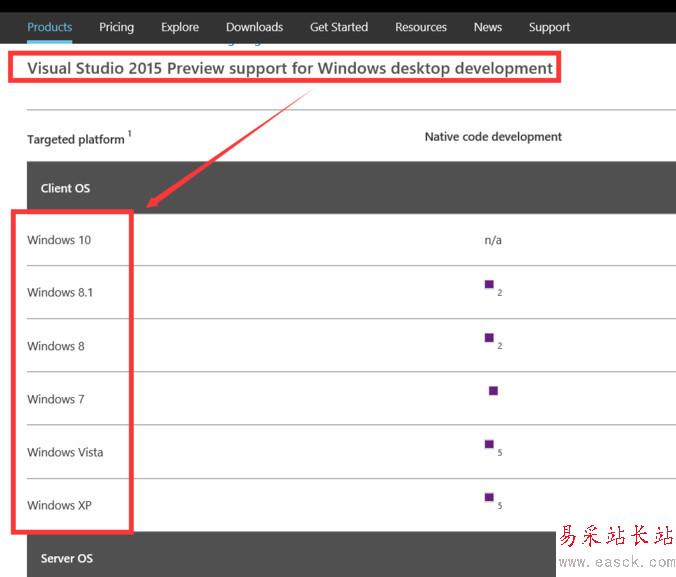Click the purple support marker for Windows 8
This screenshot has width=676, height=577.
(489, 338)
